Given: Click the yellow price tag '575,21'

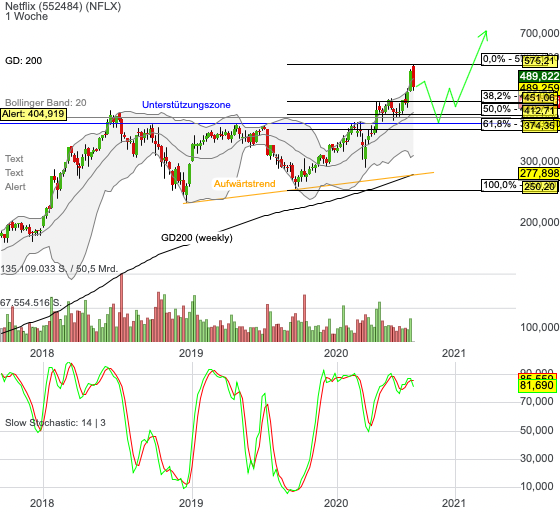Looking at the screenshot, I should (x=540, y=61).
